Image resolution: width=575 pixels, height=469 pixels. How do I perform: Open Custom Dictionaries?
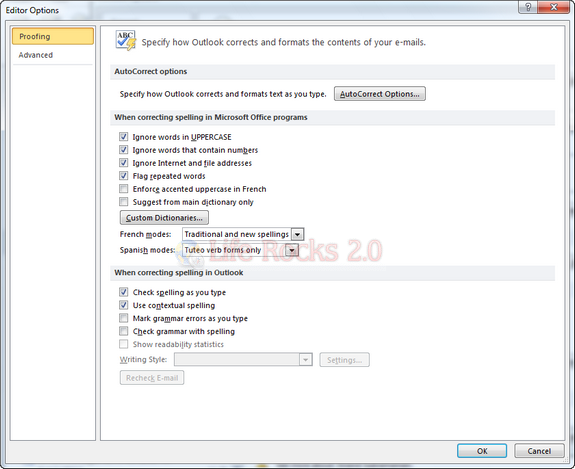[x=164, y=218]
